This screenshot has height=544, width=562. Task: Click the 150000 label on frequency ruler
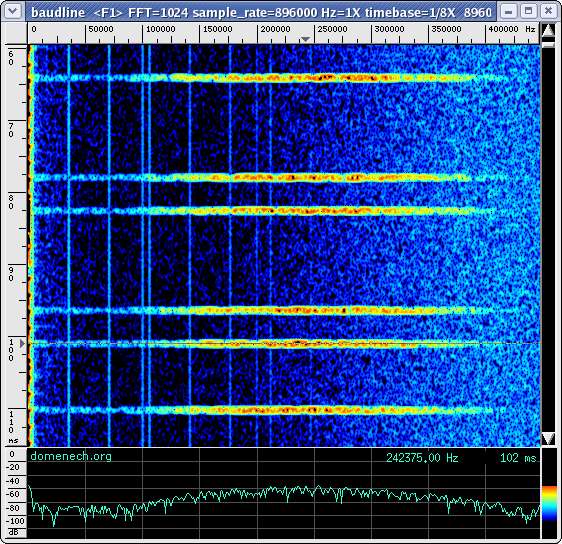[x=218, y=29]
